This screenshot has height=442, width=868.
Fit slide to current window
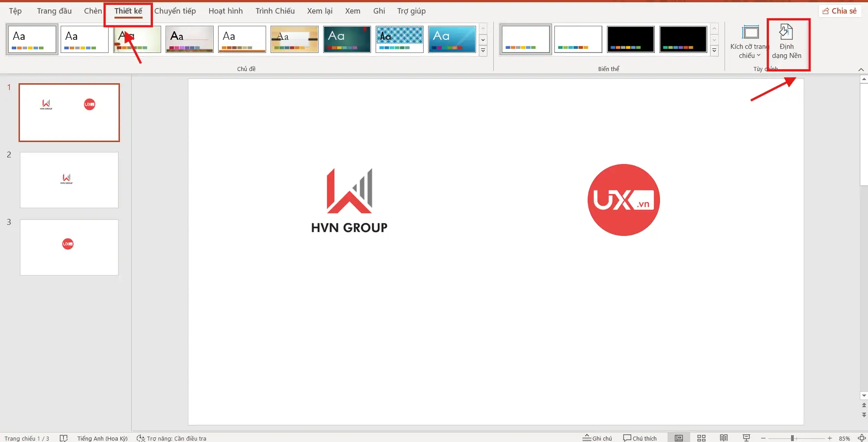point(861,437)
